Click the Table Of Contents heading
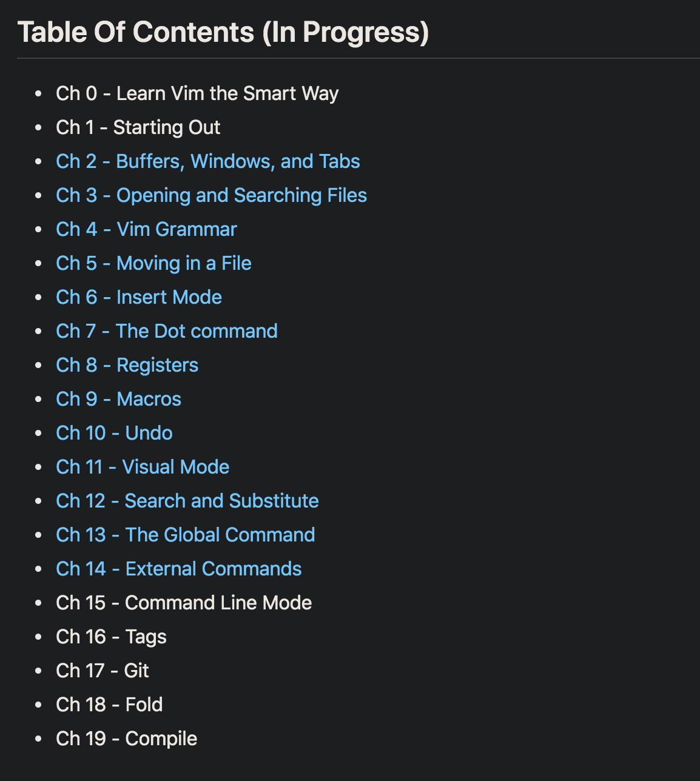This screenshot has height=781, width=700. (223, 32)
